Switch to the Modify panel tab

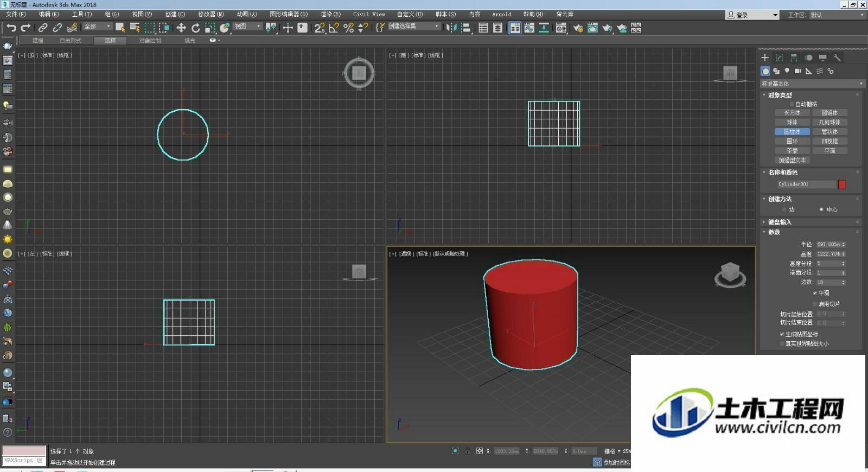point(780,58)
